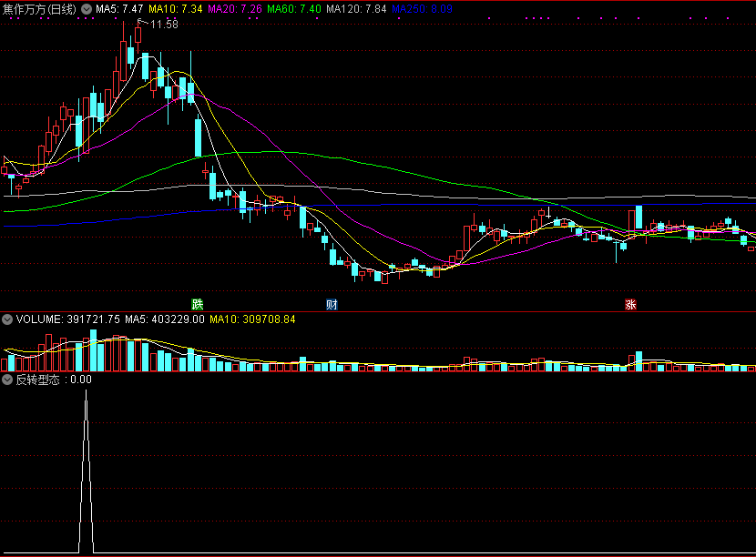Click volume MA5: 403229.00 label

click(165, 319)
